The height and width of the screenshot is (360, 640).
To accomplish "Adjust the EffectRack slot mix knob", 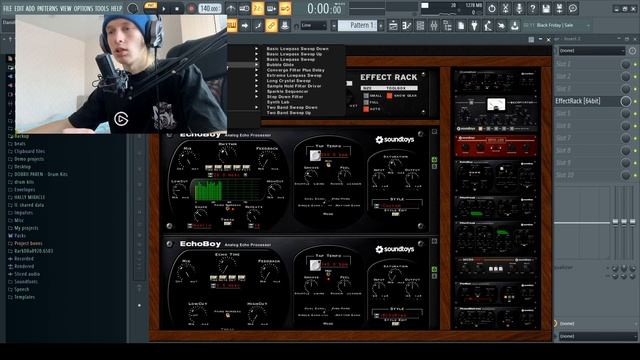I will [625, 101].
